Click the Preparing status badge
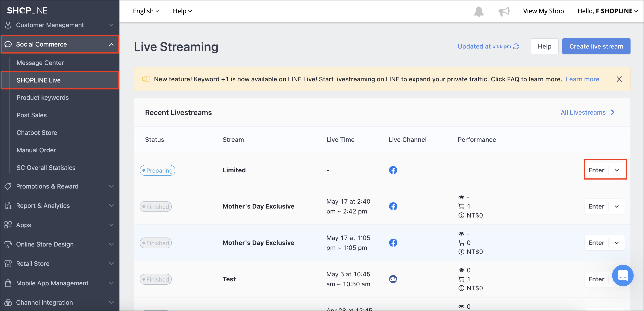This screenshot has width=644, height=311. [x=157, y=170]
